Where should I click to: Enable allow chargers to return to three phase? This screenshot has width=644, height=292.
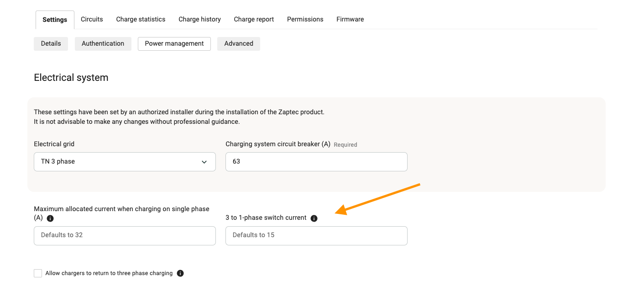click(38, 273)
